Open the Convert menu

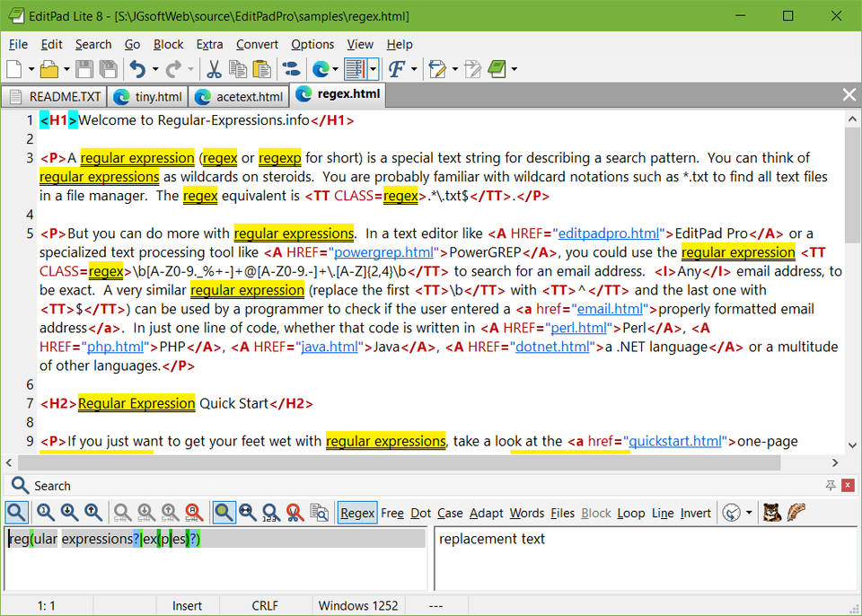tap(257, 44)
